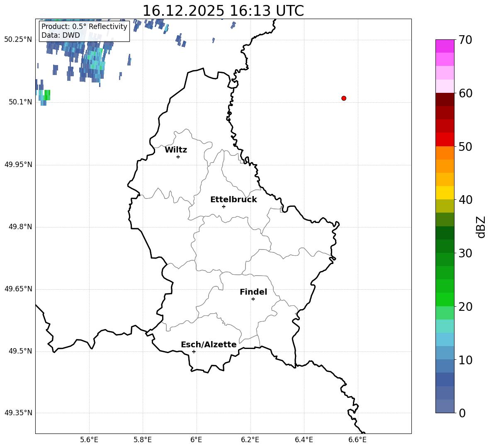Click the Wiltz label
The width and height of the screenshot is (491, 448).
(x=176, y=150)
